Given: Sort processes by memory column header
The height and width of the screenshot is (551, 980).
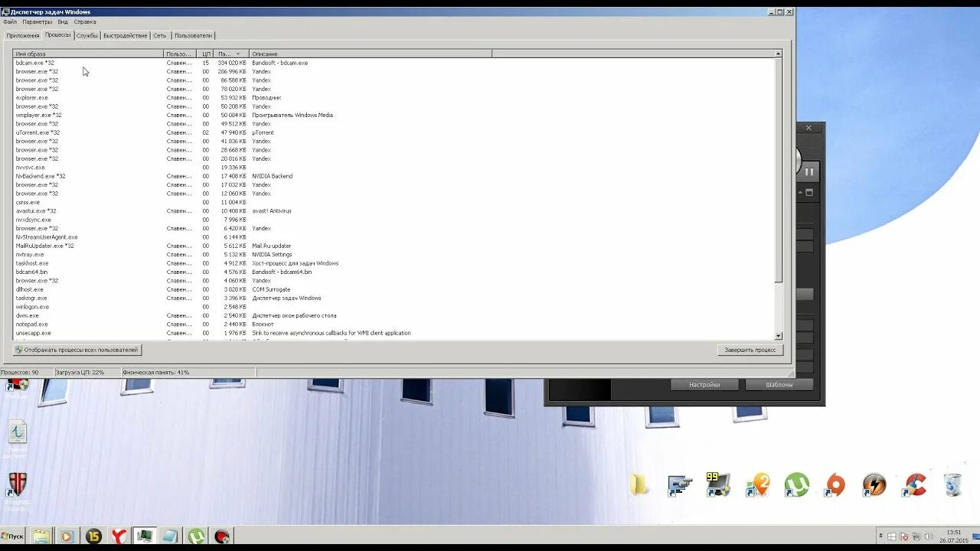Looking at the screenshot, I should coord(232,54).
